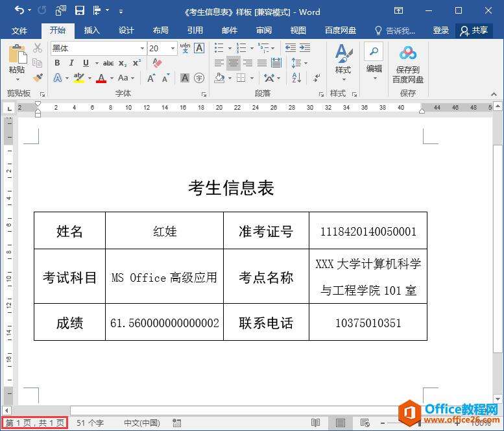Screen dimensions: 504x431
Task: Switch to the 布局 Layout tab
Action: tap(160, 31)
